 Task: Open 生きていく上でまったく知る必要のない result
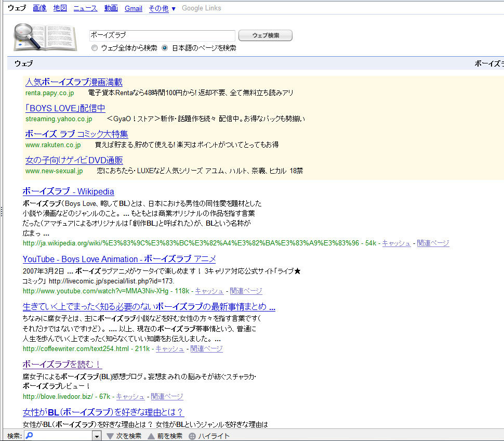149,306
